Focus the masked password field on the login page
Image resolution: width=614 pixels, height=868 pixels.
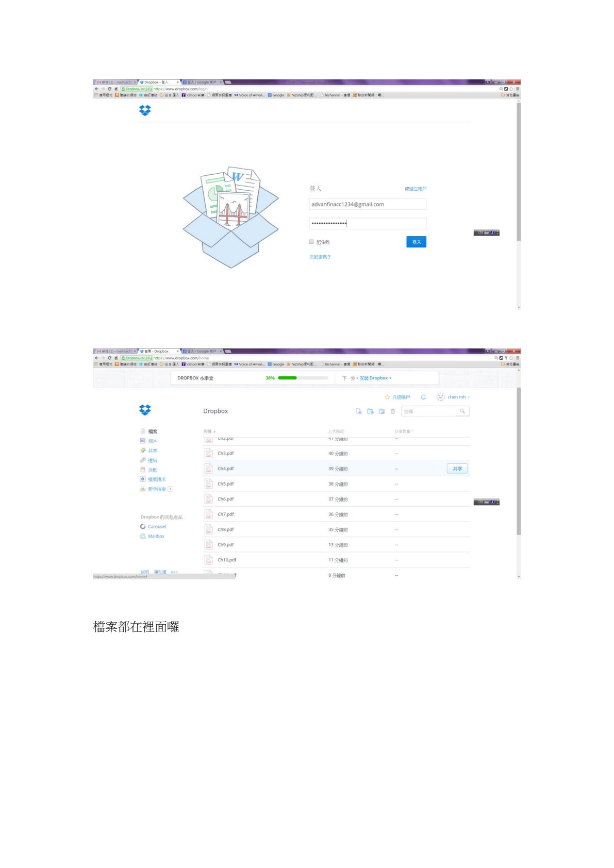(368, 223)
